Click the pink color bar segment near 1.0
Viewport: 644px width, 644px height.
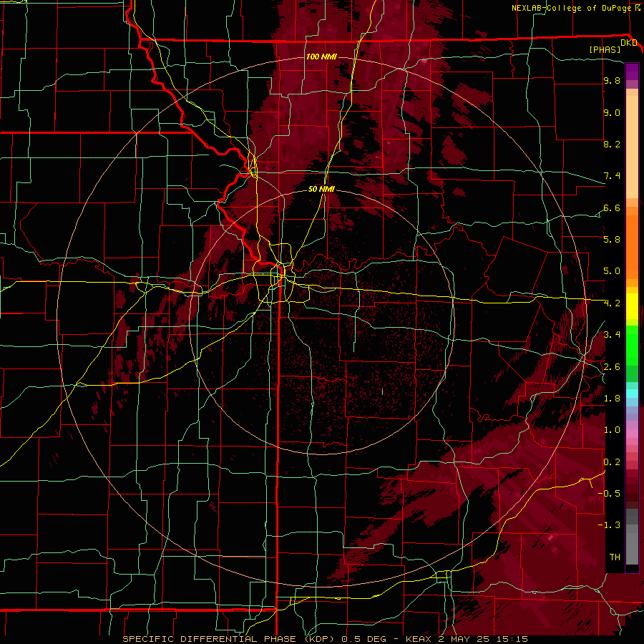pyautogui.click(x=632, y=434)
